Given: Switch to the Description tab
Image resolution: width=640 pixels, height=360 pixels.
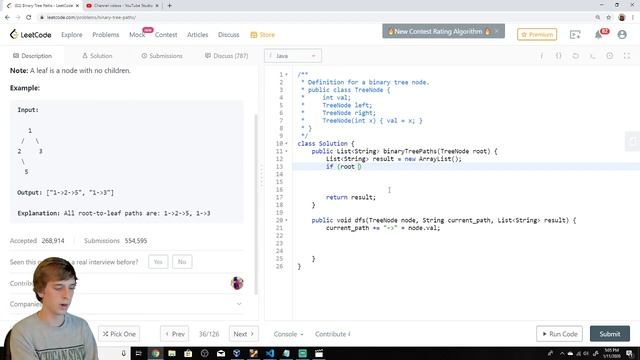Looking at the screenshot, I should [32, 56].
